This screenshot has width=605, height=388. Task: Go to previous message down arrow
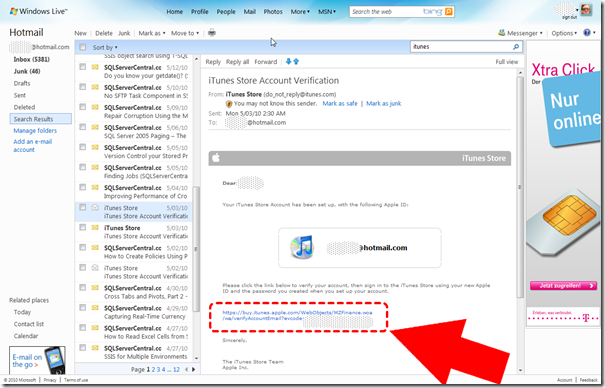(x=288, y=61)
